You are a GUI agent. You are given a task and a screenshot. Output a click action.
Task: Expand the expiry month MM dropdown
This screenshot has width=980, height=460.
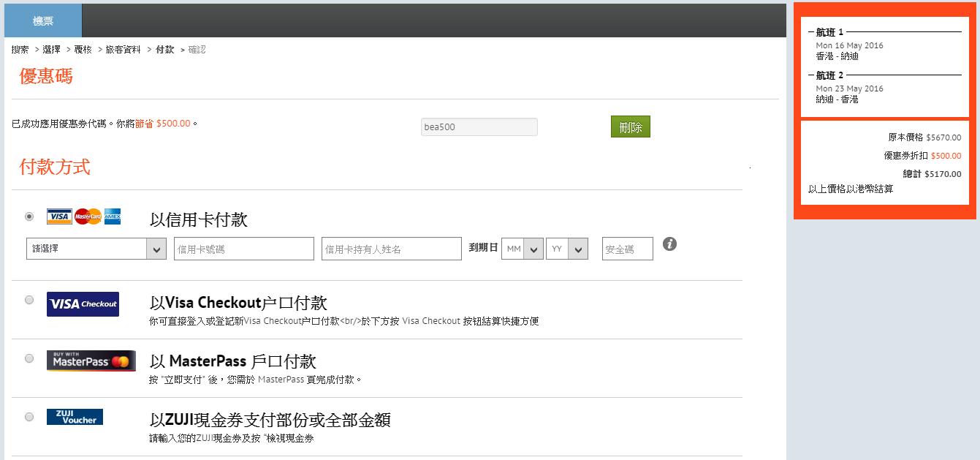(522, 249)
